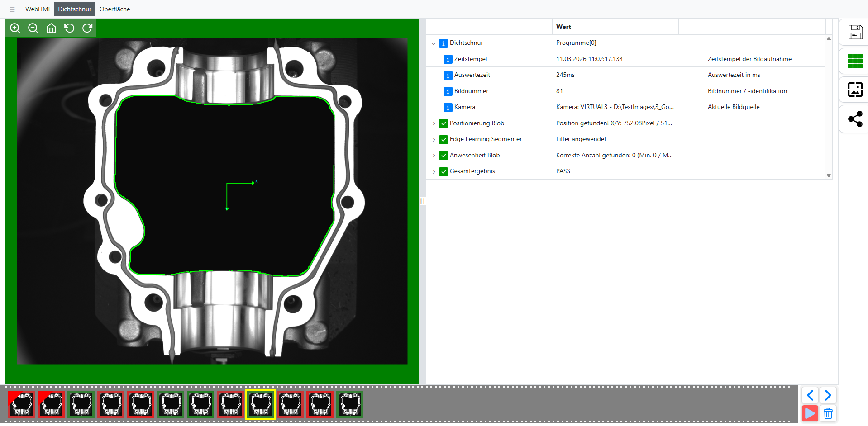Expand the Positionierung Blob row
This screenshot has height=426, width=868.
[x=434, y=123]
